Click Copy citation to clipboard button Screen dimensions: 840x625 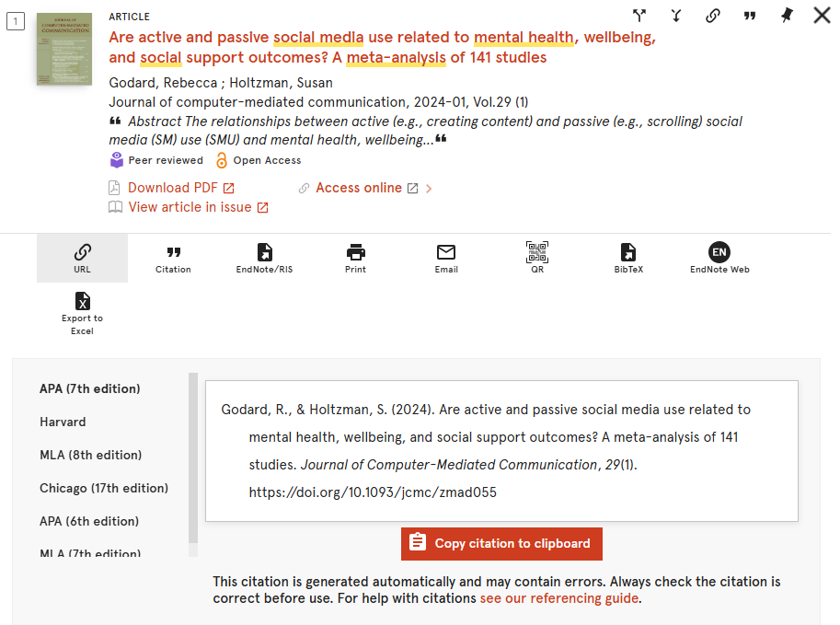coord(501,543)
